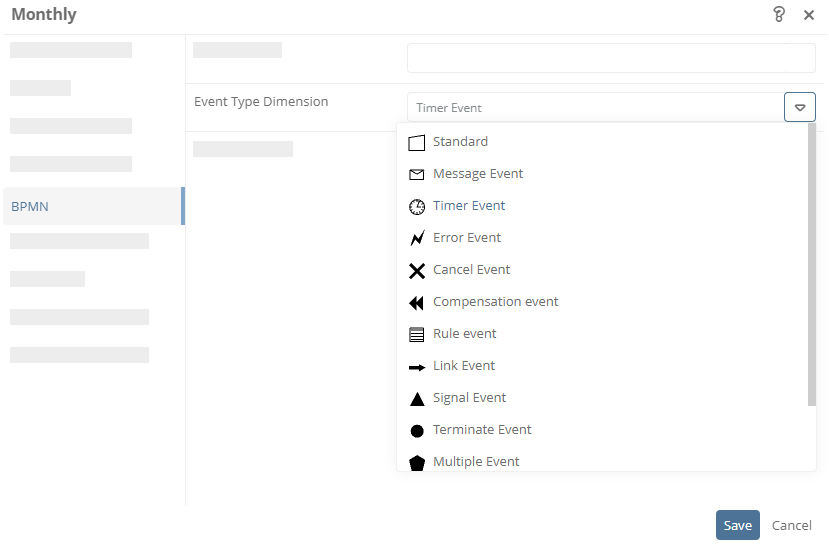This screenshot has width=829, height=550.
Task: Click the dropdown list vertical scrollbar
Action: point(812,264)
